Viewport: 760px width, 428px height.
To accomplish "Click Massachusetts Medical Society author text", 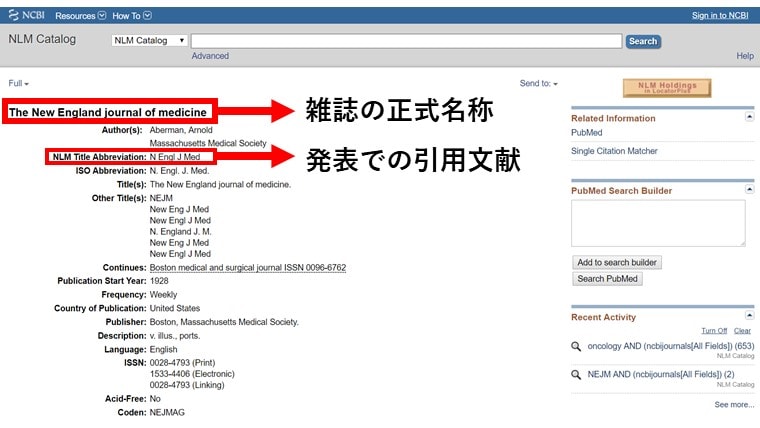I will [x=208, y=143].
